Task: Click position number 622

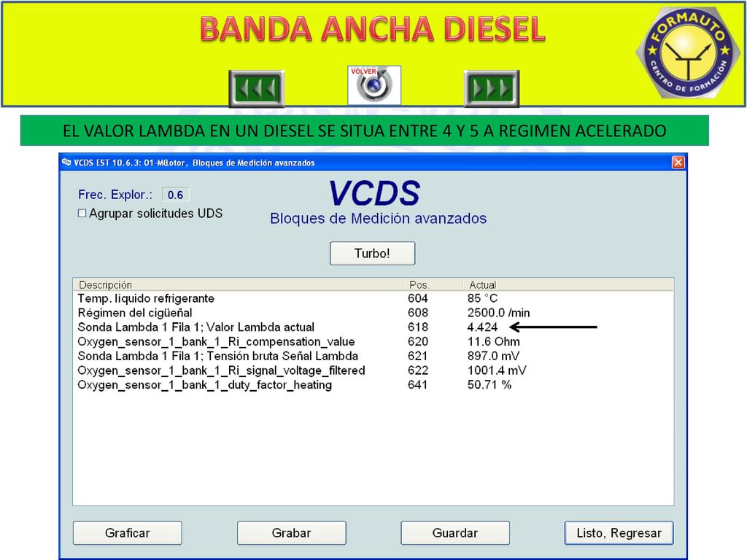Action: point(418,370)
